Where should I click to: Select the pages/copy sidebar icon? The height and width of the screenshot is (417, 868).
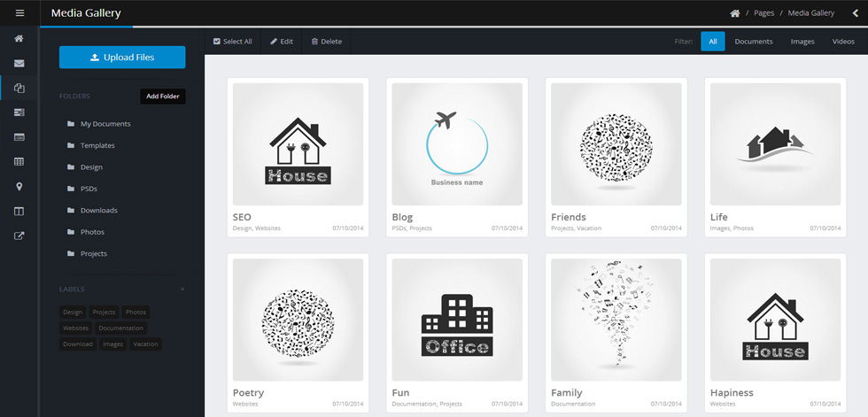point(19,88)
